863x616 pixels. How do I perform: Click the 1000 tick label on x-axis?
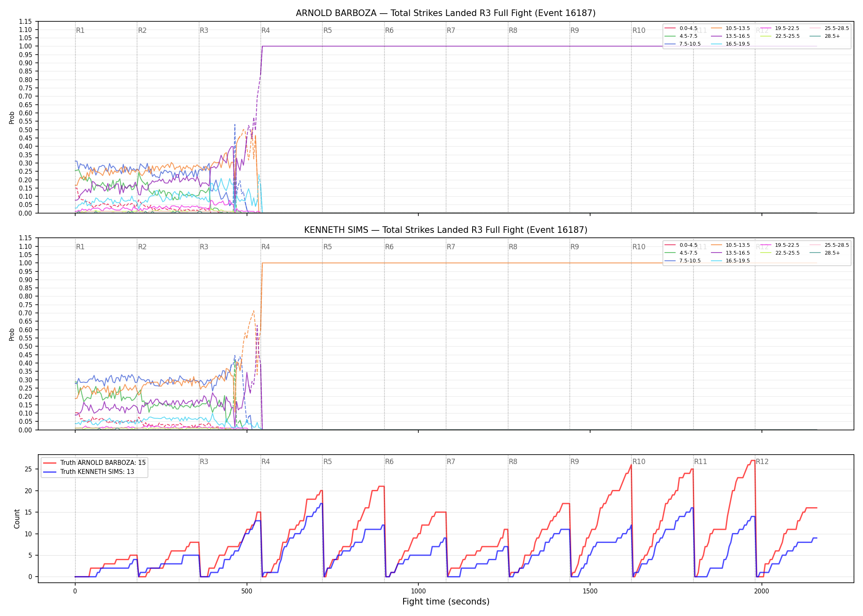pos(418,591)
